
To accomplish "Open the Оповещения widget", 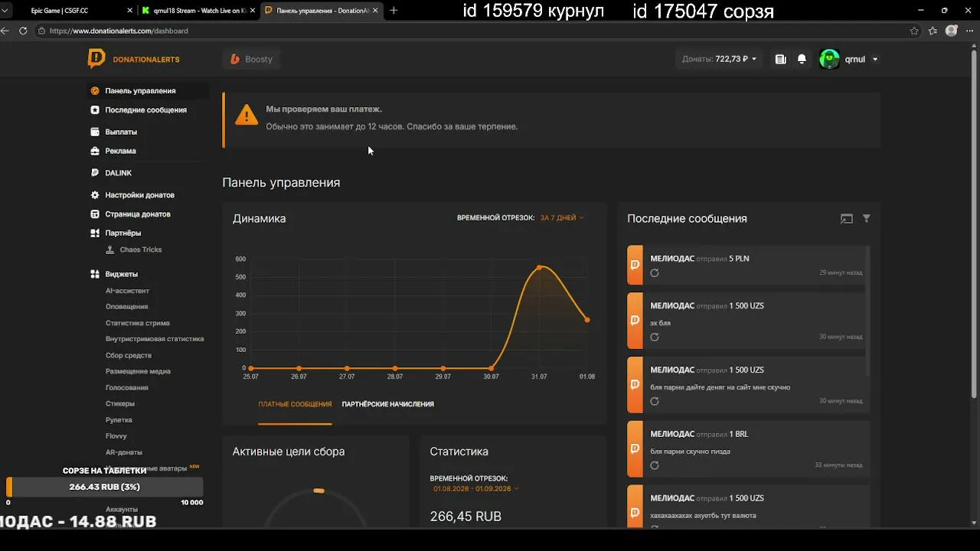I will pos(126,307).
